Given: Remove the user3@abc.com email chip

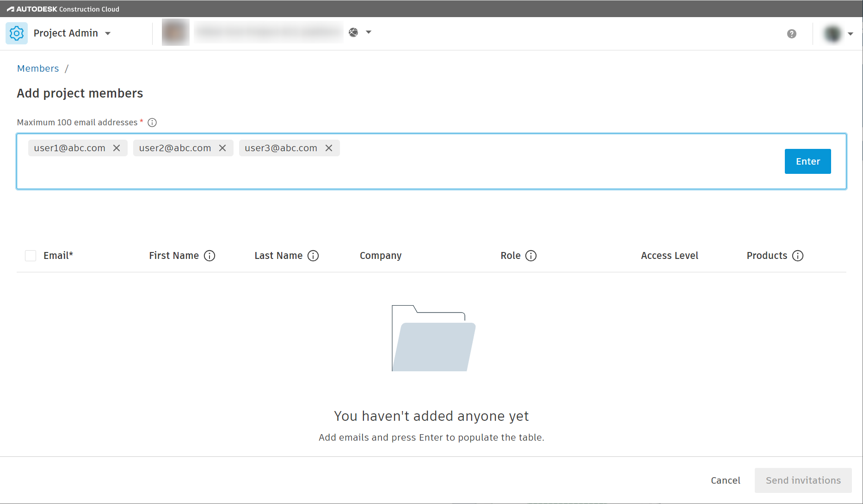Looking at the screenshot, I should [329, 148].
